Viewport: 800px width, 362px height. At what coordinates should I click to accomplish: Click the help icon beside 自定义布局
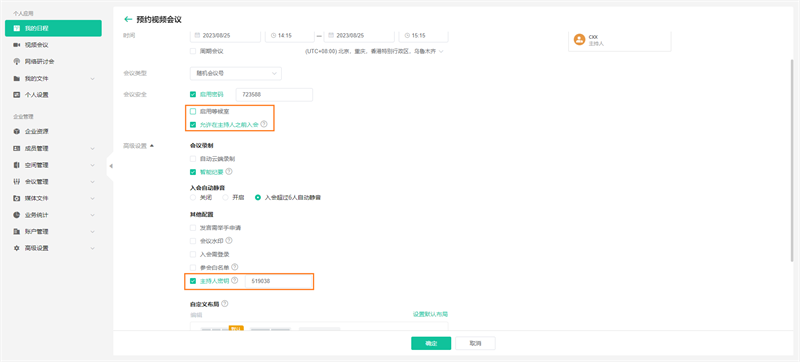point(224,303)
